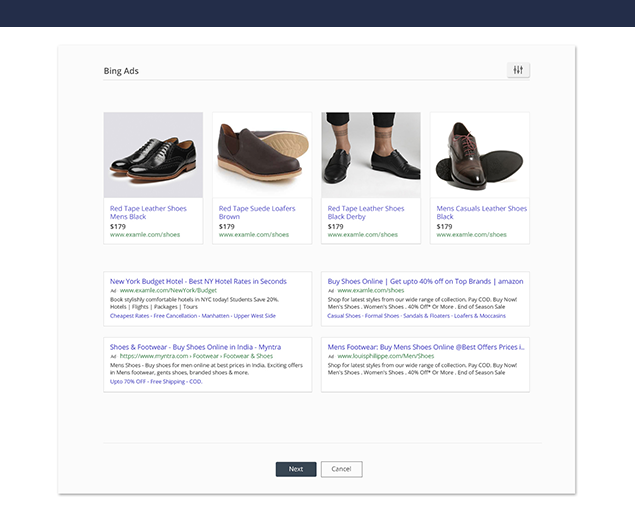The width and height of the screenshot is (635, 512).
Task: Click the Sandals & Floaters sitelink
Action: pyautogui.click(x=426, y=316)
